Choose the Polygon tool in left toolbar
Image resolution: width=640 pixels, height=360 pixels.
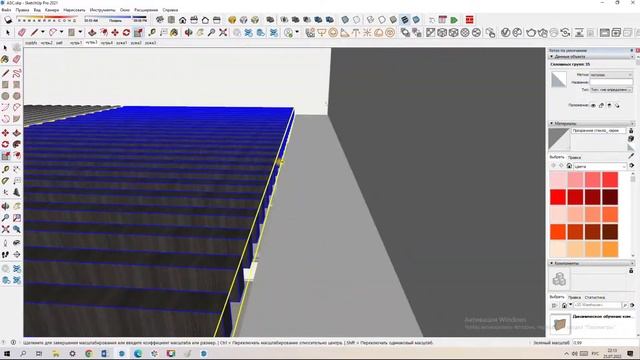tap(17, 96)
